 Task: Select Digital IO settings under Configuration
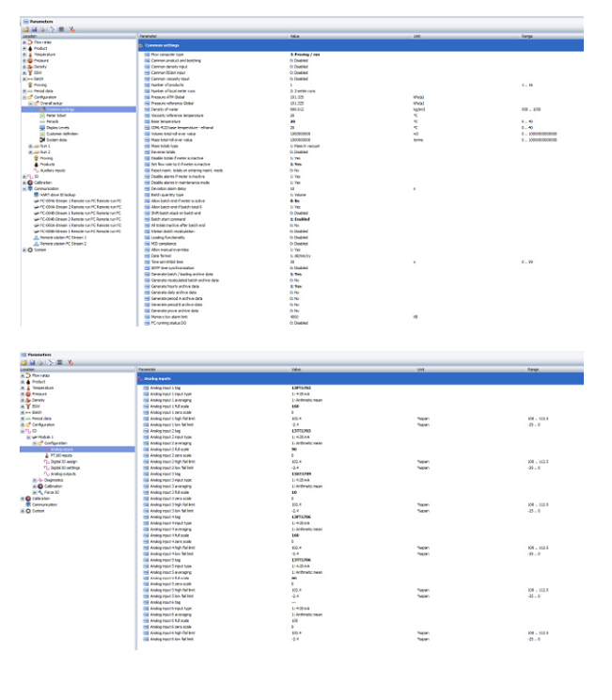(65, 468)
